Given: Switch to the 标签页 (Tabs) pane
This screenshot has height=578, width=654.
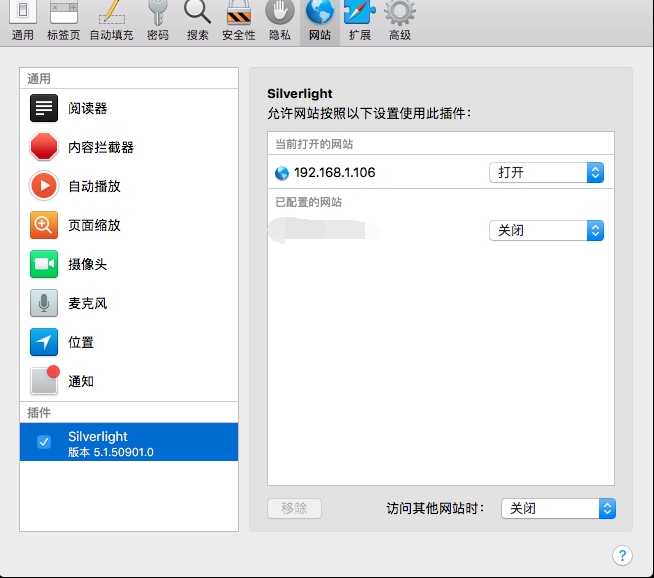Looking at the screenshot, I should [63, 22].
